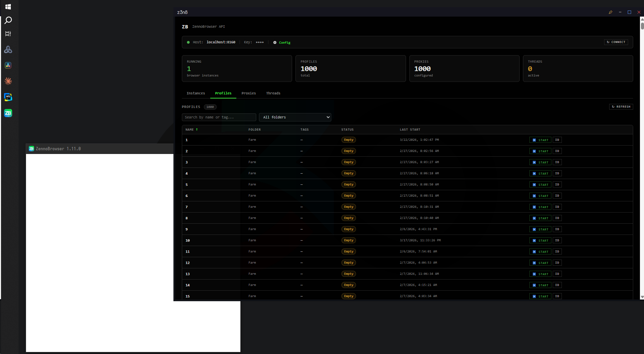Click the ZennoBrowser 1.11.0 window title bar

point(100,149)
